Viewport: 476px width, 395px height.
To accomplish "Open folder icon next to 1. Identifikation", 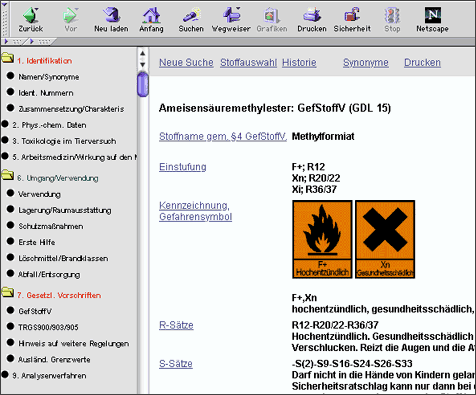I will tap(8, 58).
